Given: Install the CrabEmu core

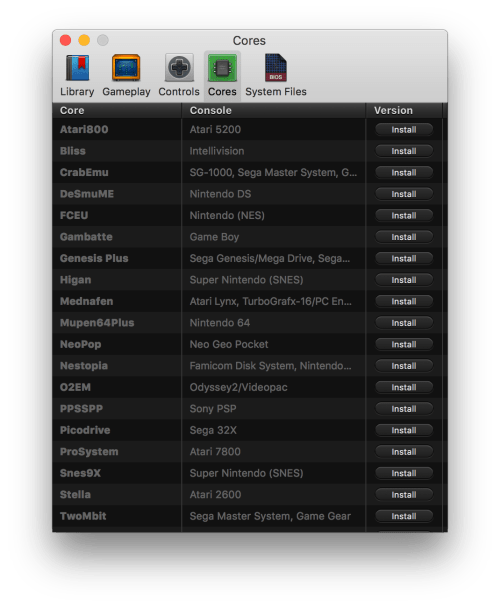Looking at the screenshot, I should (404, 173).
